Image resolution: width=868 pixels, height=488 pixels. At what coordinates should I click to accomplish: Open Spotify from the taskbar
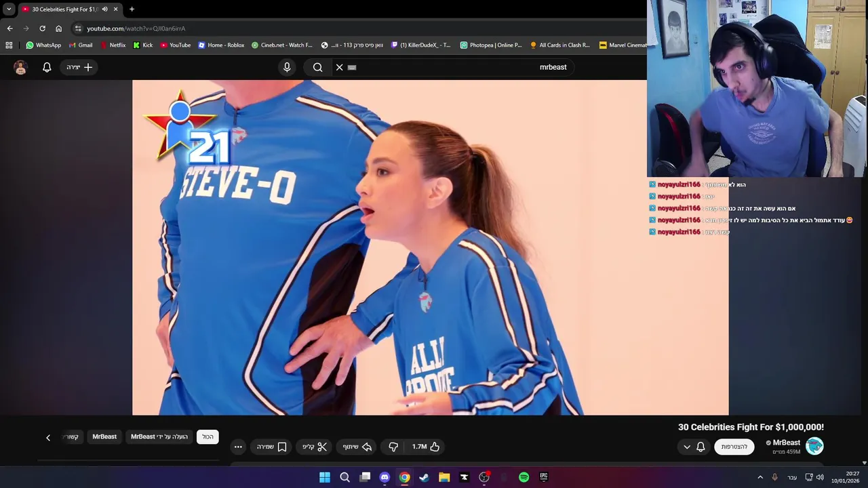click(x=524, y=477)
